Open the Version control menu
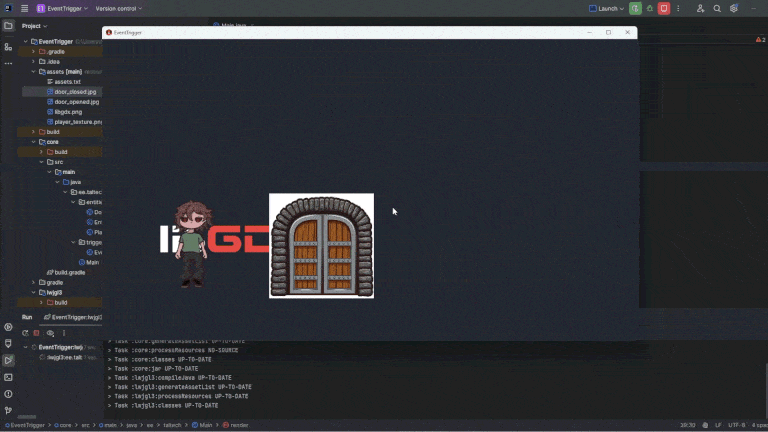Screen dimensions: 768x432 tap(118, 8)
